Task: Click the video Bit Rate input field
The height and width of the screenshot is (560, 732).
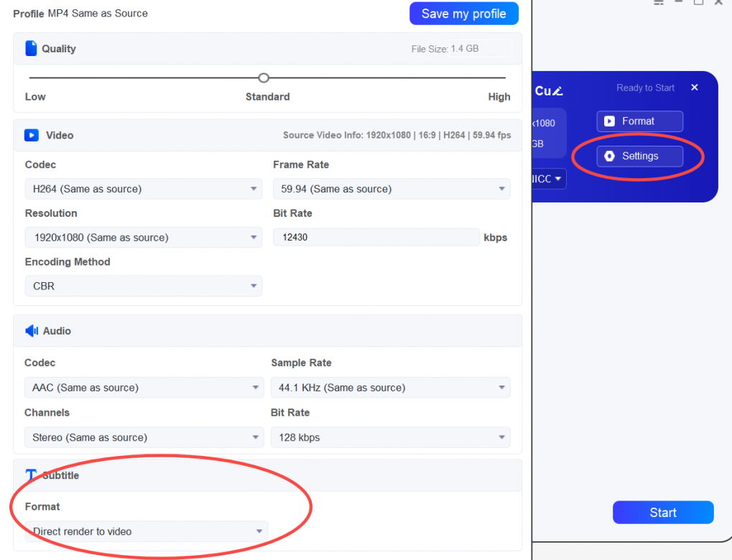Action: [376, 237]
